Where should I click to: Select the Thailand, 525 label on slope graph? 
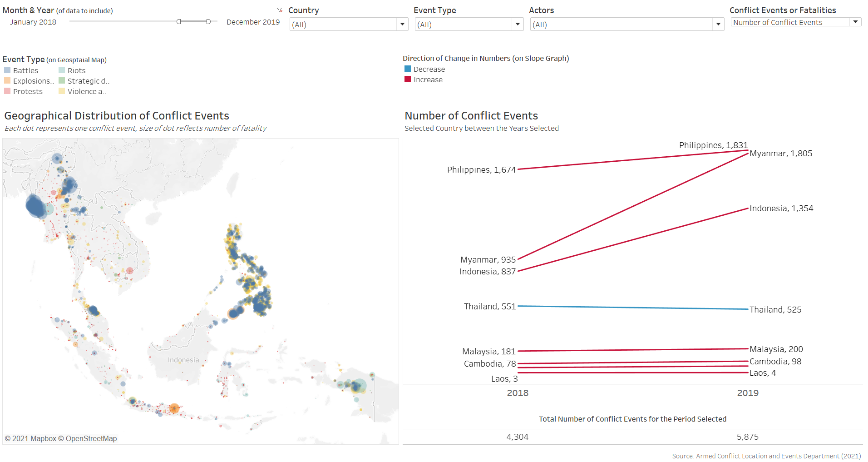pos(775,310)
